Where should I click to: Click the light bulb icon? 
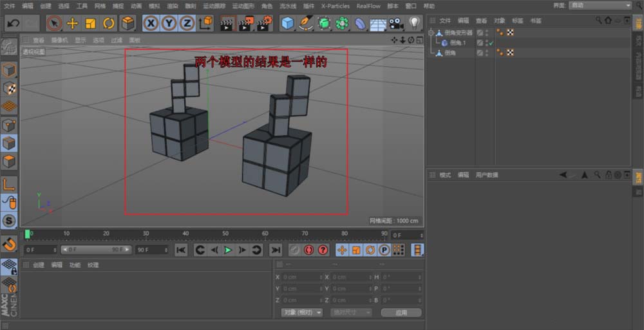[x=414, y=24]
